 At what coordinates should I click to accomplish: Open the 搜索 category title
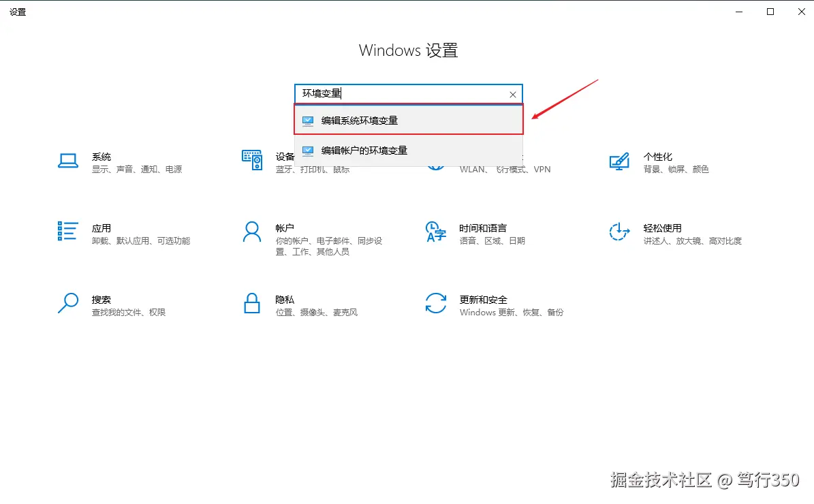click(101, 300)
